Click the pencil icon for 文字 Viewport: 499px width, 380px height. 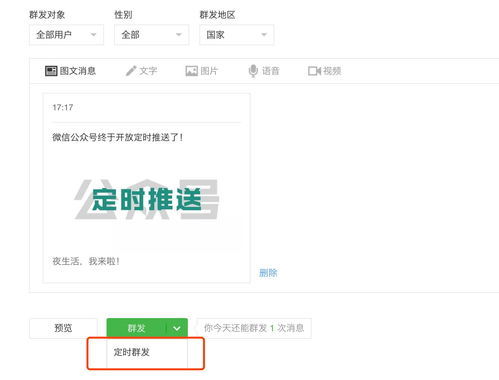(131, 71)
